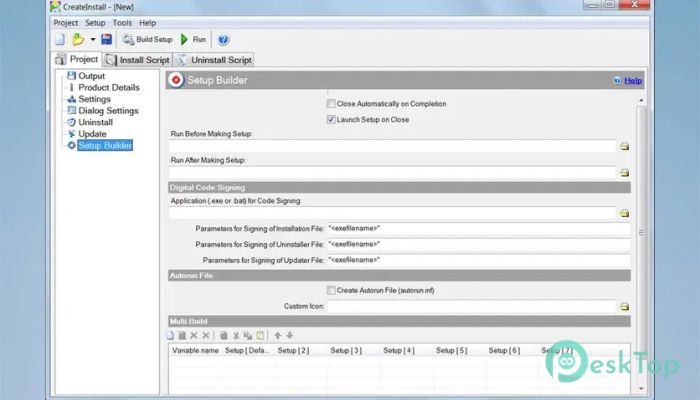Select Dialog Settings in the tree
The width and height of the screenshot is (700, 400).
(x=108, y=111)
